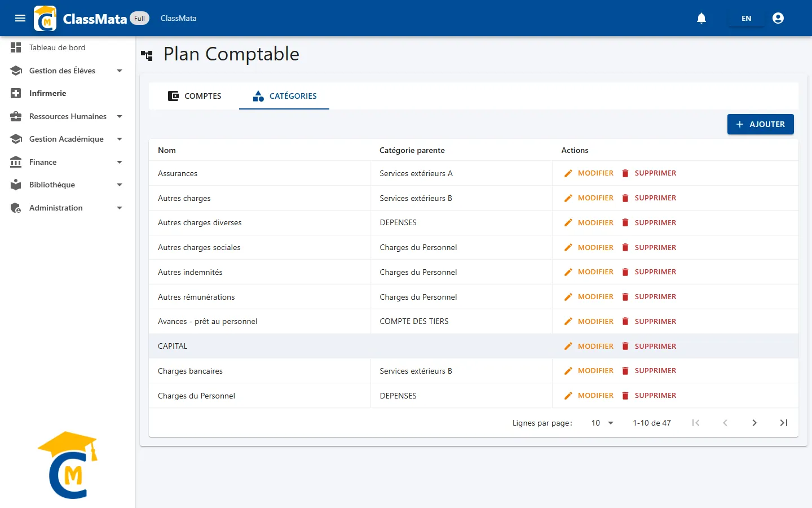Image resolution: width=812 pixels, height=508 pixels.
Task: Expand the Ressources Humaines submenu arrow
Action: (x=120, y=116)
